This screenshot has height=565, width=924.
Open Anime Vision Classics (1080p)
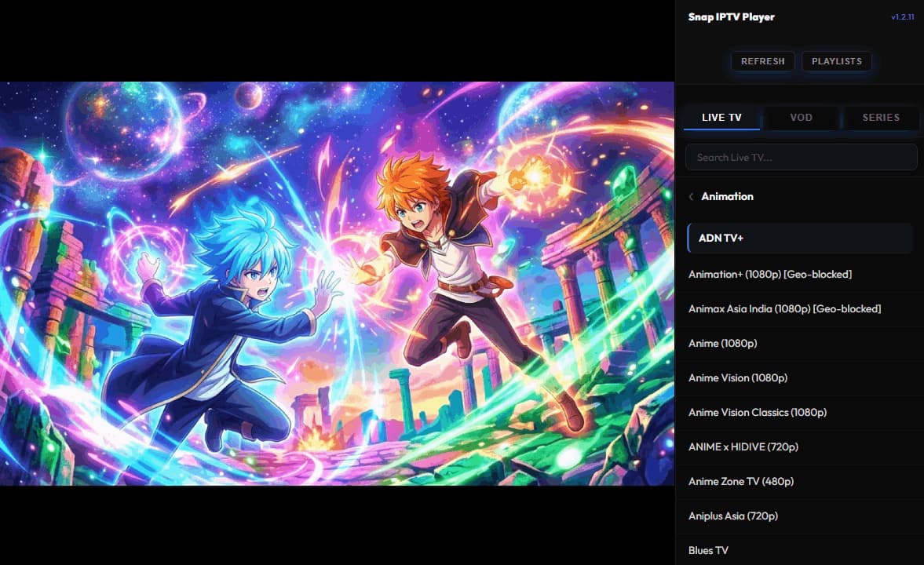tap(757, 412)
